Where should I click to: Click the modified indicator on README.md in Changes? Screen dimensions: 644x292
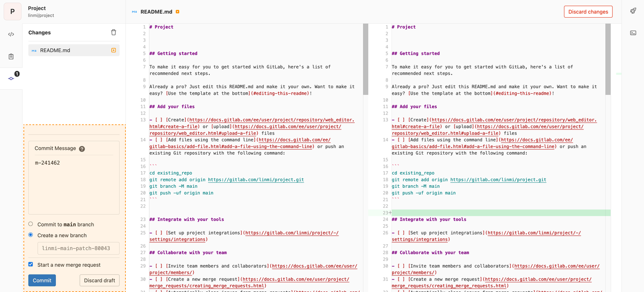click(x=113, y=50)
